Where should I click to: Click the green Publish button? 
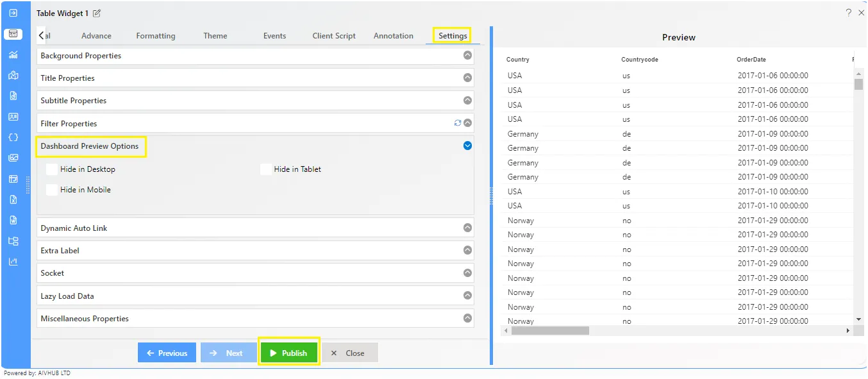click(x=289, y=353)
